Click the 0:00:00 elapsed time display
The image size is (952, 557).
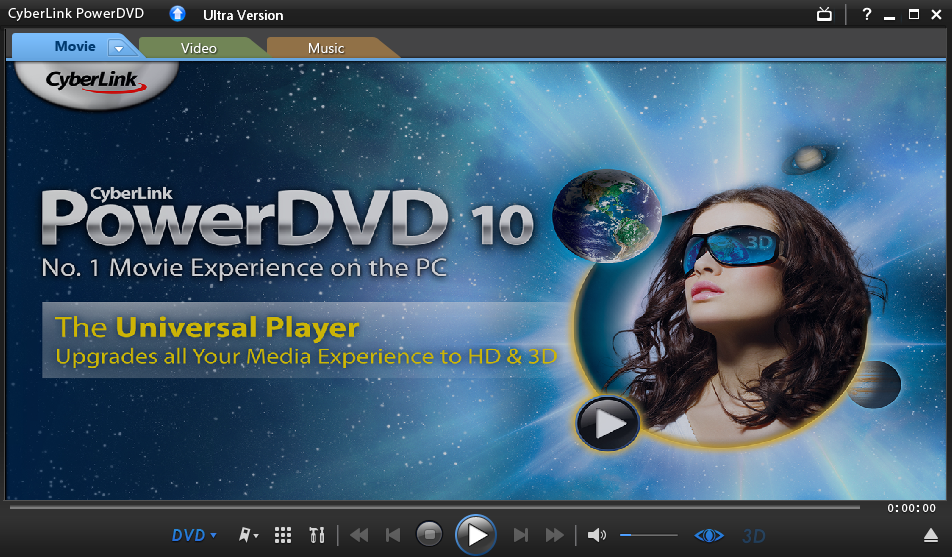tap(911, 508)
